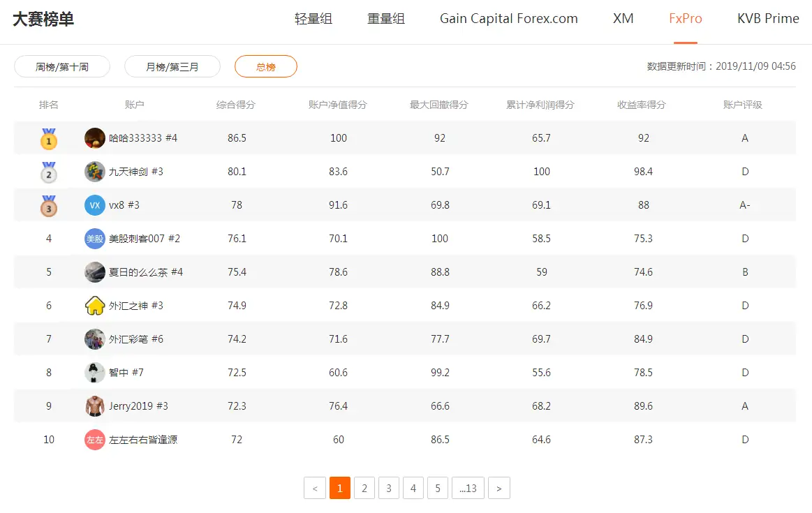Open account name 美股刺客007 #2
812x513 pixels.
[145, 239]
